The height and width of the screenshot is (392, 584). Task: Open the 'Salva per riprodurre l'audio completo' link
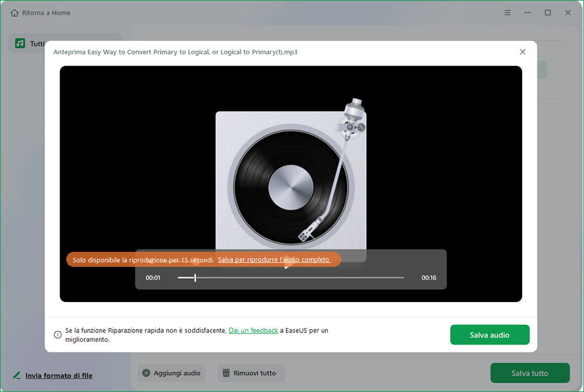[274, 259]
